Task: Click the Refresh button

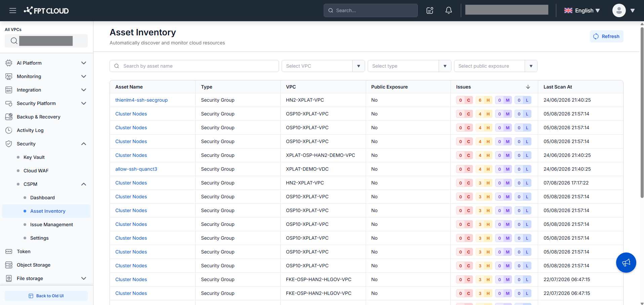Action: coord(606,36)
